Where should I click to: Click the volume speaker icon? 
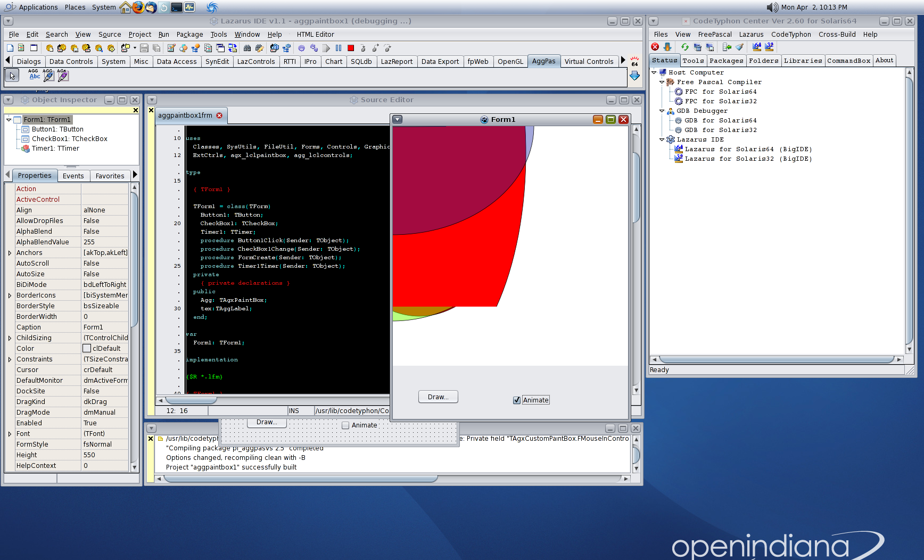tap(772, 7)
